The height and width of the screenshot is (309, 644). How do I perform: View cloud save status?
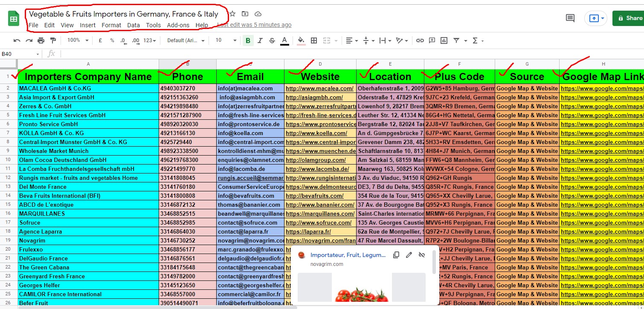258,14
